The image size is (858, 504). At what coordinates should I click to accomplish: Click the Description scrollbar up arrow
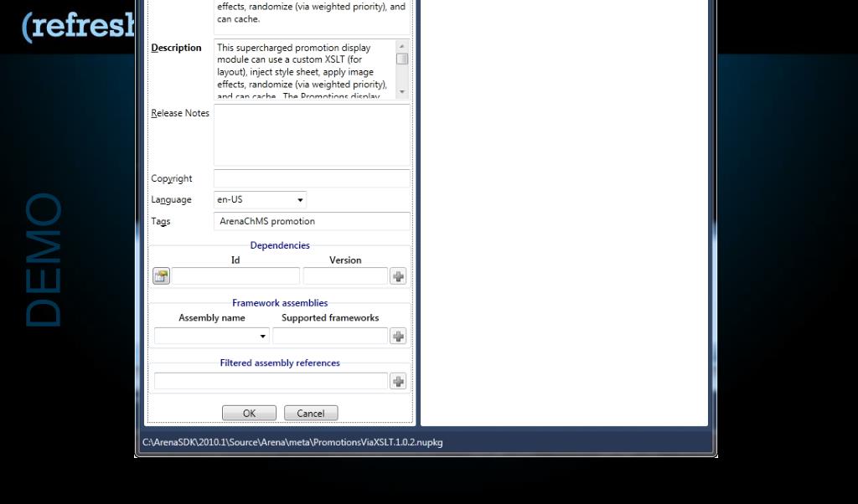tap(402, 46)
